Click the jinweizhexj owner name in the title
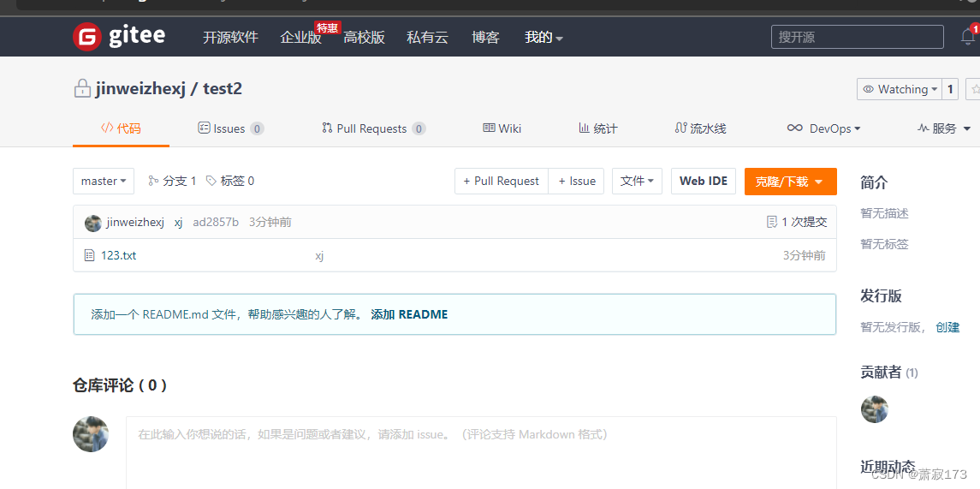 click(x=140, y=89)
